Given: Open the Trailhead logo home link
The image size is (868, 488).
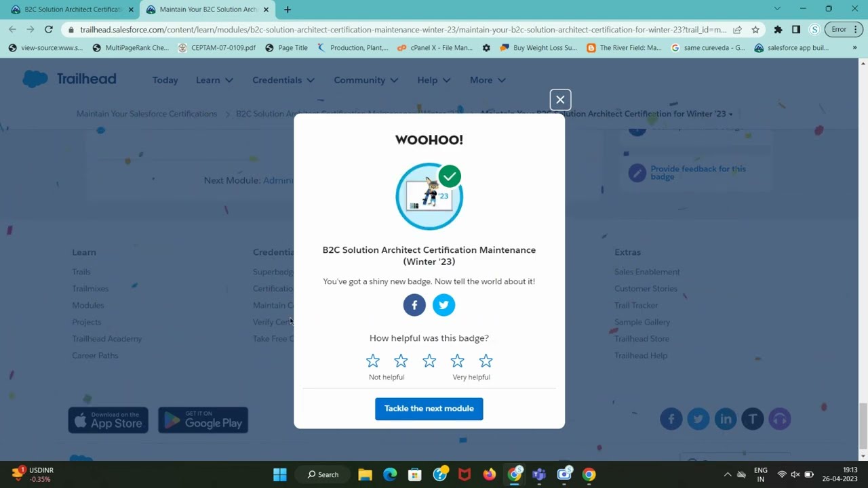Looking at the screenshot, I should [x=69, y=79].
